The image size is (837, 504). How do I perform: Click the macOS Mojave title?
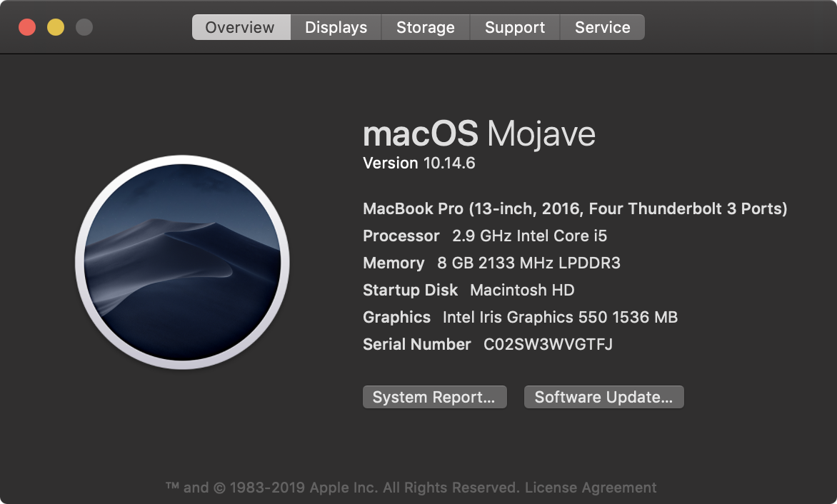[x=478, y=133]
